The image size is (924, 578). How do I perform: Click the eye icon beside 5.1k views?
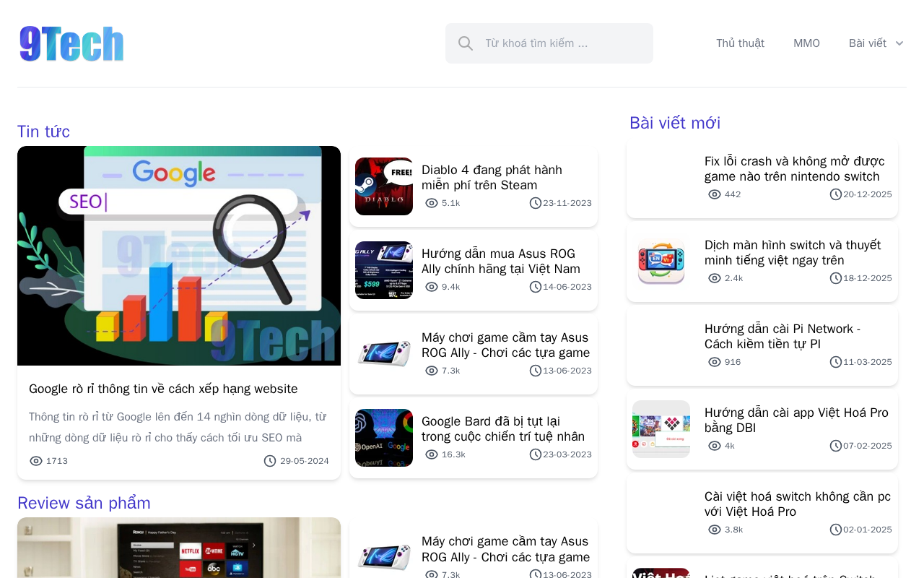pos(432,203)
